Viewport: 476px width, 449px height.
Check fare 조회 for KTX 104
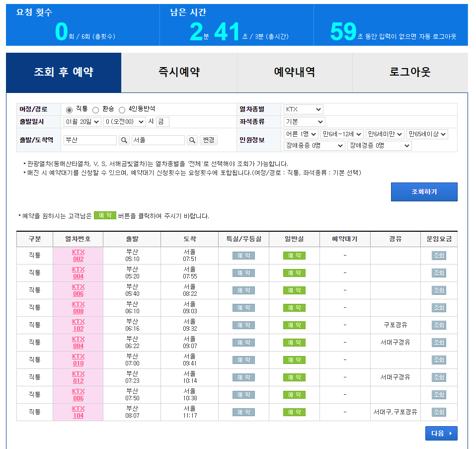[439, 412]
